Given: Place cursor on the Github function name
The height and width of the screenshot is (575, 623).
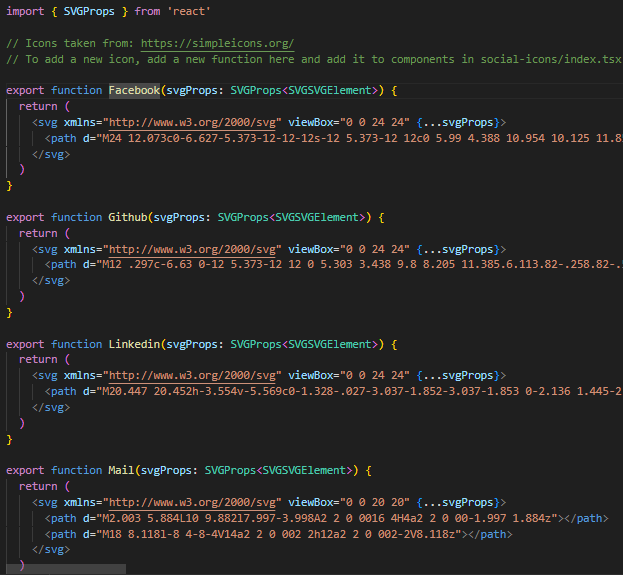Looking at the screenshot, I should [128, 217].
